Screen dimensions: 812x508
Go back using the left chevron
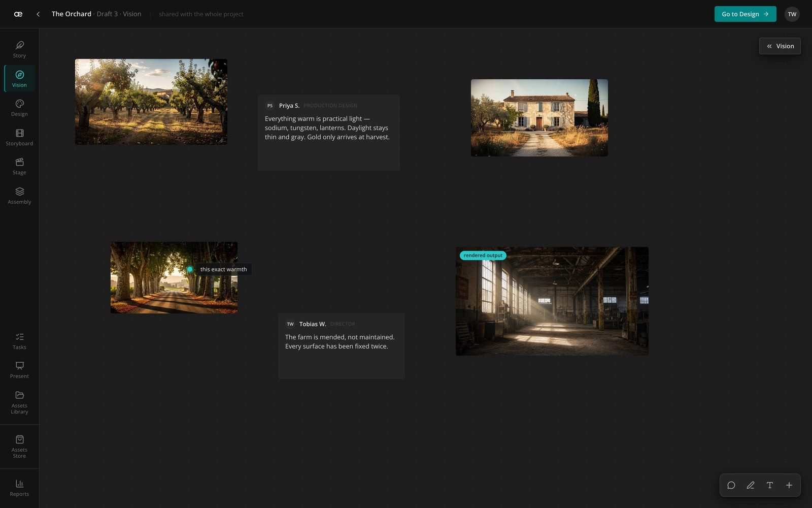click(x=38, y=14)
